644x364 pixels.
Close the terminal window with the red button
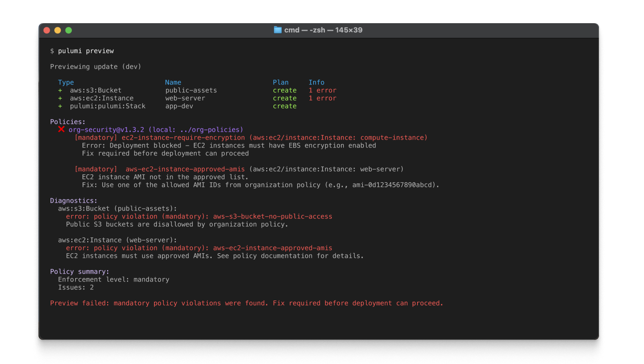(x=46, y=30)
